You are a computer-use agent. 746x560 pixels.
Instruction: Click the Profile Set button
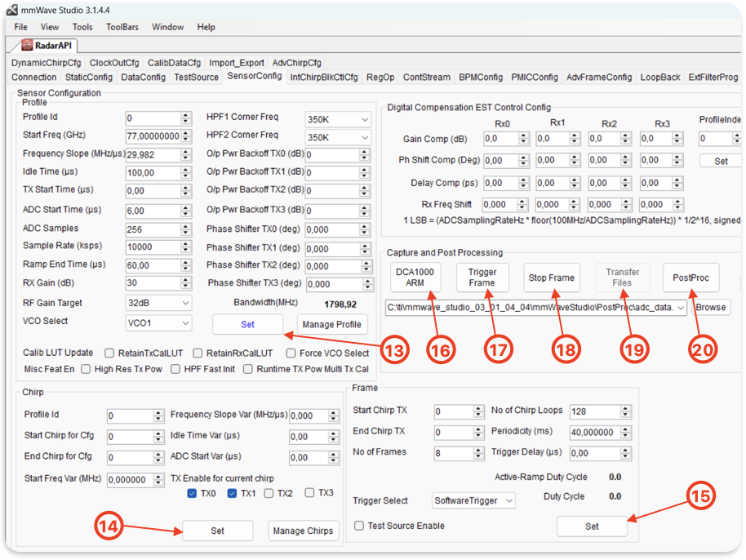pos(247,324)
